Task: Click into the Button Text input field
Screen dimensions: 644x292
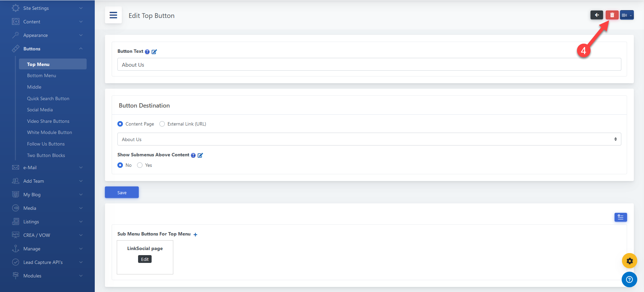Action: click(369, 65)
